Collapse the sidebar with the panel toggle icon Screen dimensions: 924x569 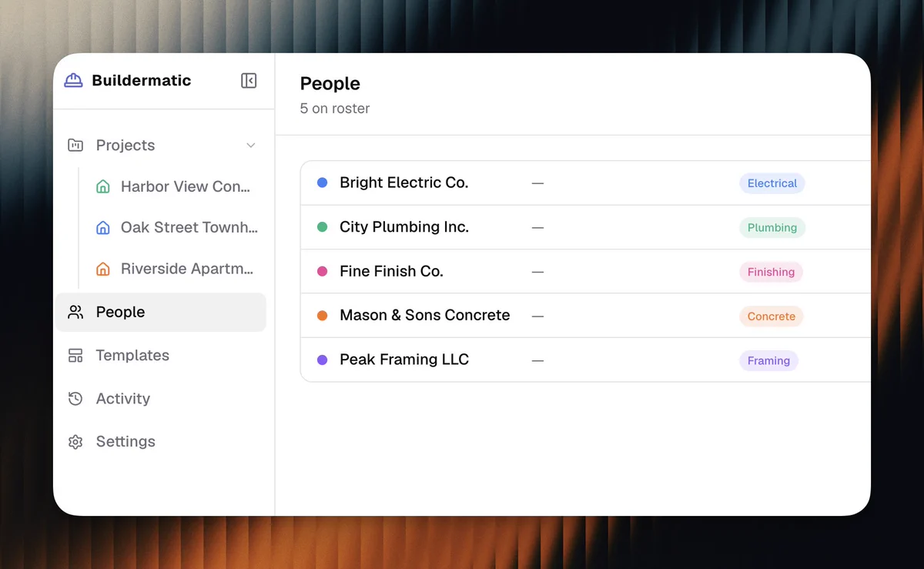pyautogui.click(x=249, y=81)
